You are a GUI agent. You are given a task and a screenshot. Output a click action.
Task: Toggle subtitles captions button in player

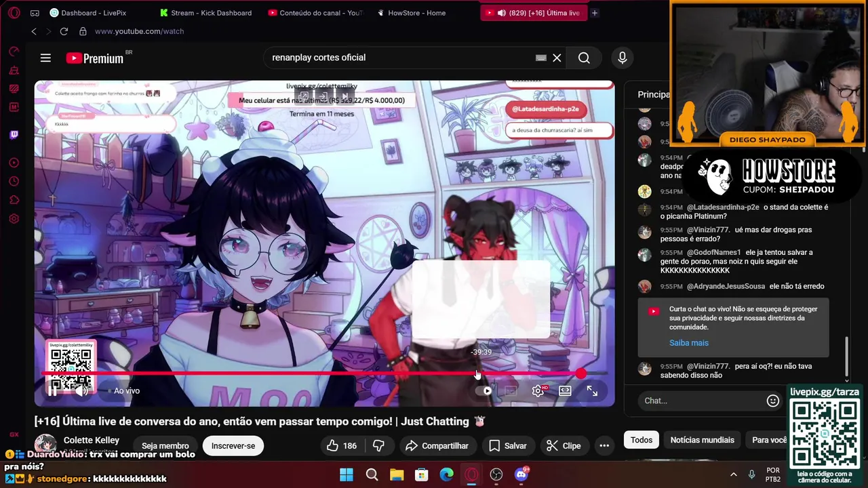511,390
